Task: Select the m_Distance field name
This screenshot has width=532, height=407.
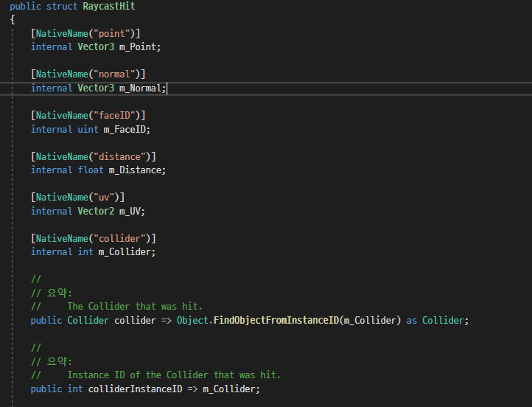Action: pyautogui.click(x=135, y=170)
